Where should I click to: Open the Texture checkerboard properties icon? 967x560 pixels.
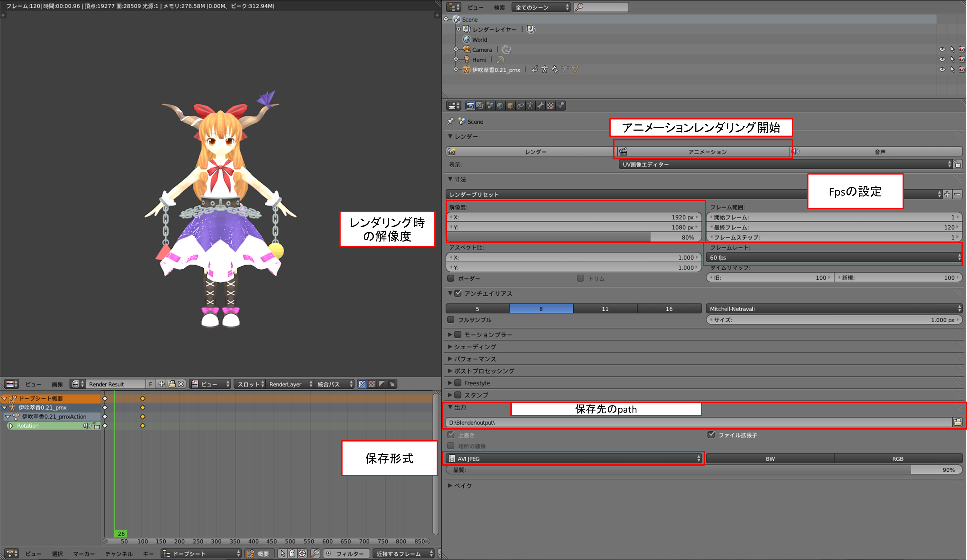coord(551,106)
